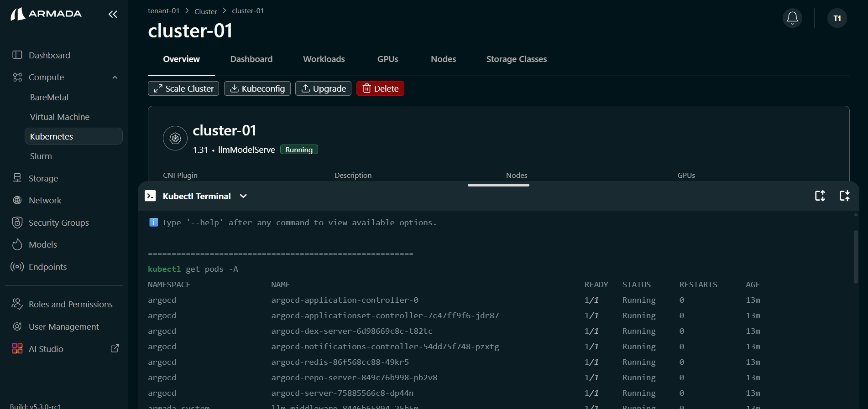Click kubectl get pods -A command line

coord(193,269)
